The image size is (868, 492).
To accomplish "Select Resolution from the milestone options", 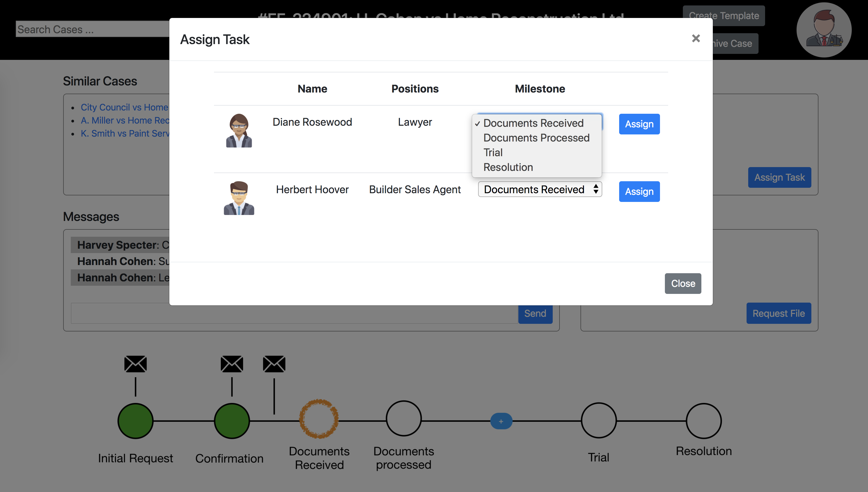I will pos(508,167).
